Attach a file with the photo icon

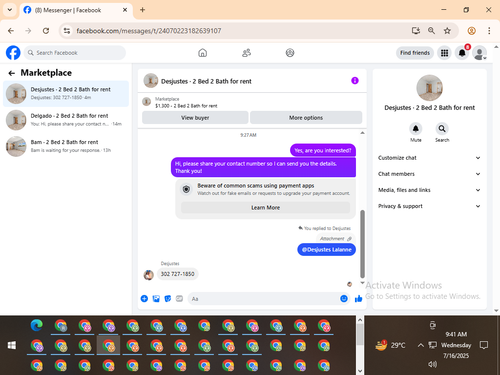156,298
